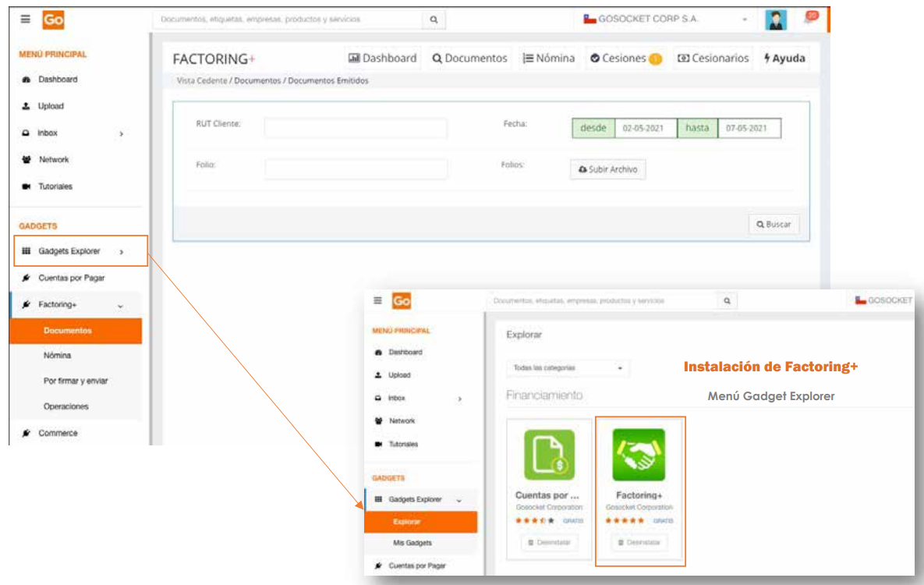Select Documentos under Factoring+ in sidebar

pyautogui.click(x=76, y=331)
